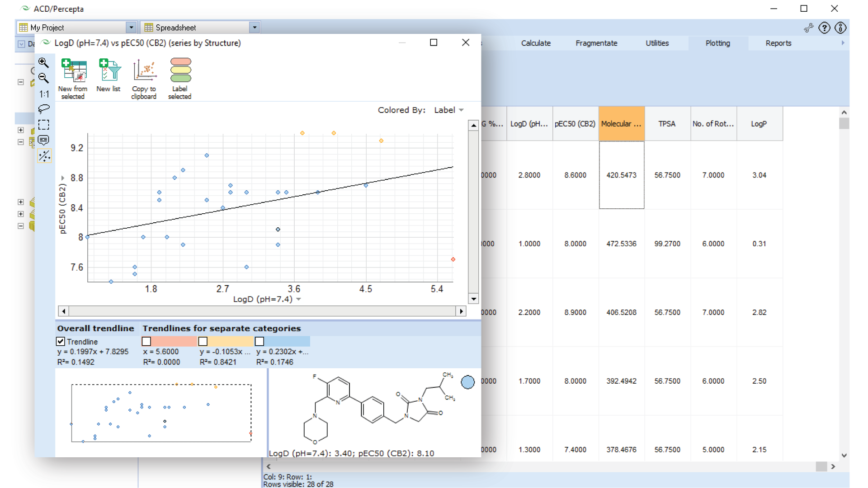Click the New from selected toolbar icon
The height and width of the screenshot is (488, 868).
pyautogui.click(x=73, y=77)
